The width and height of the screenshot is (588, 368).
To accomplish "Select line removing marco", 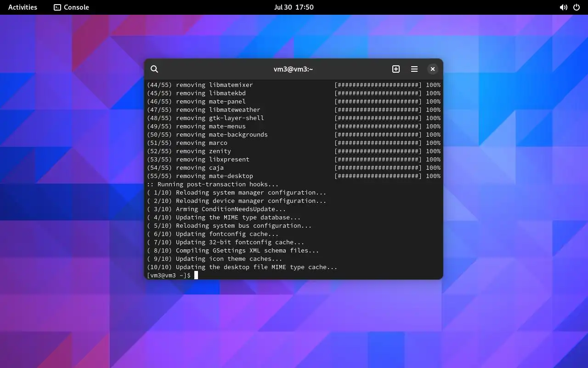I will coord(294,143).
